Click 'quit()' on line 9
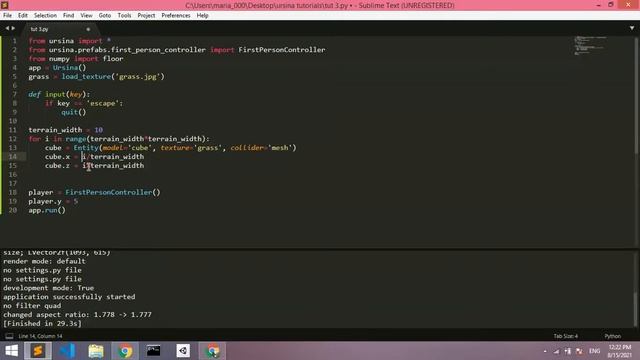The height and width of the screenshot is (360, 640). pyautogui.click(x=74, y=112)
